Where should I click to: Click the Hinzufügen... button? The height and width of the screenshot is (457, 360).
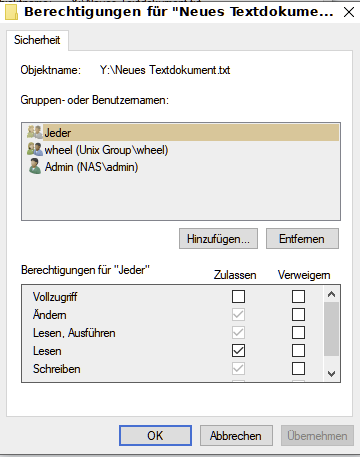click(x=218, y=239)
